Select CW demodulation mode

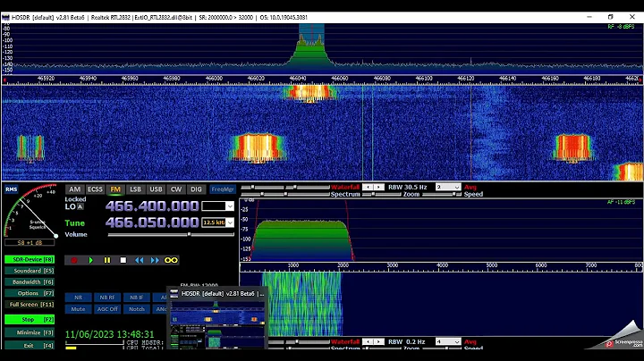pos(176,189)
